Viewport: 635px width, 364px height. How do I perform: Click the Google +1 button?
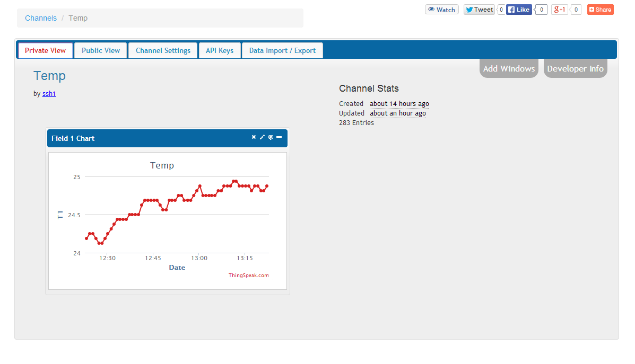tap(560, 10)
